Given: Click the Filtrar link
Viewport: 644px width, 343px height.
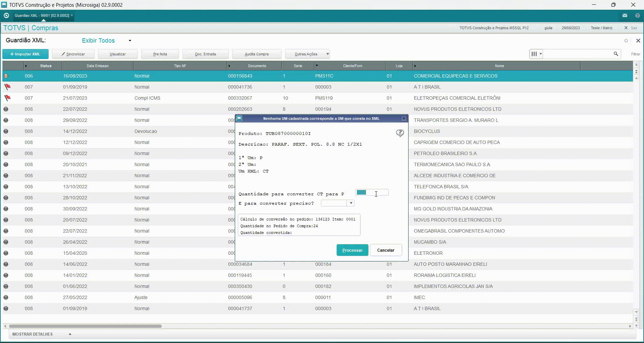Looking at the screenshot, I should point(635,54).
